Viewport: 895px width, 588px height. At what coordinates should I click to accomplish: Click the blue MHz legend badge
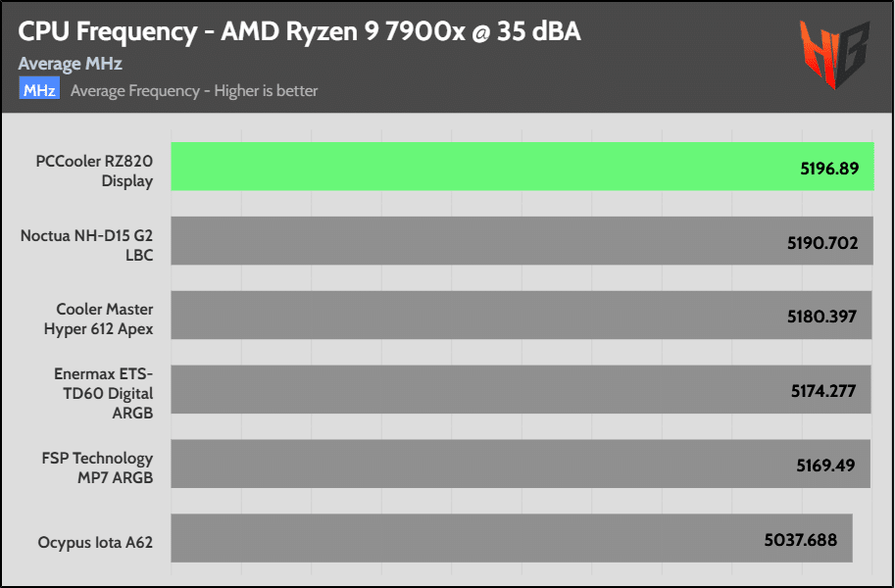point(39,90)
